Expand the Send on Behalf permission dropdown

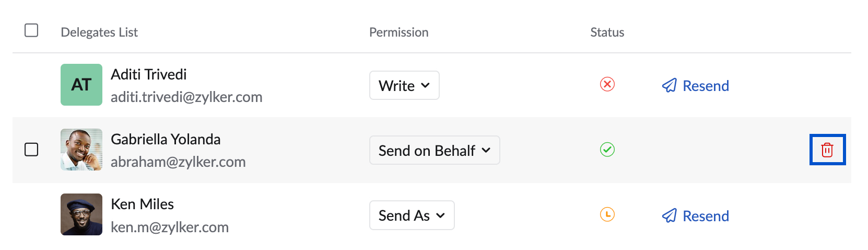434,150
